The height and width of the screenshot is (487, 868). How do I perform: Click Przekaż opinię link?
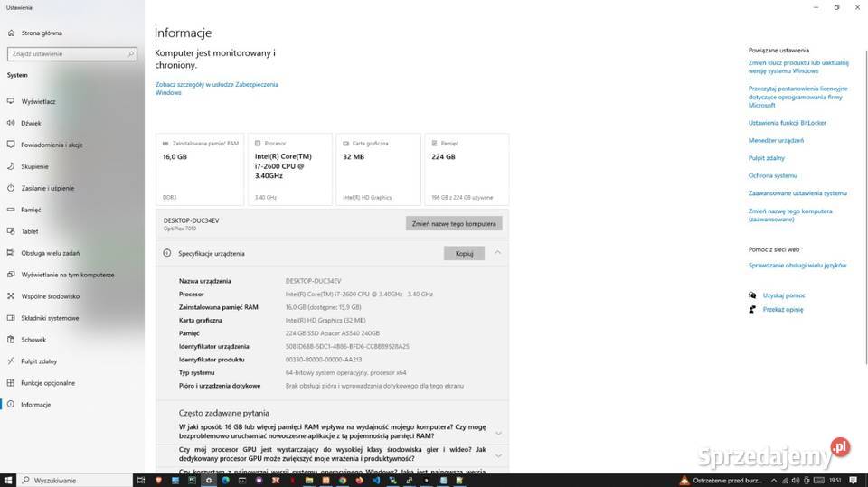pos(783,310)
